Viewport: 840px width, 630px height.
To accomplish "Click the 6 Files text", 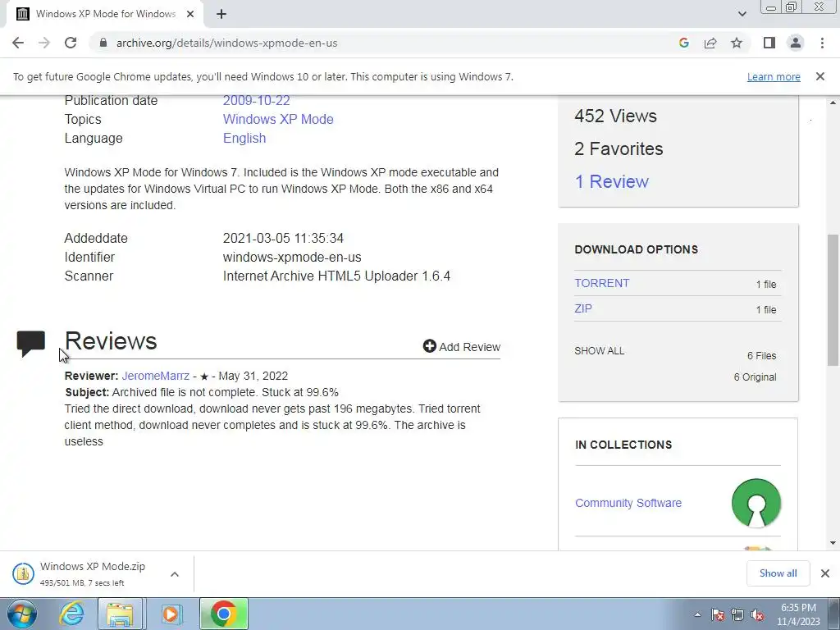I will pyautogui.click(x=762, y=356).
